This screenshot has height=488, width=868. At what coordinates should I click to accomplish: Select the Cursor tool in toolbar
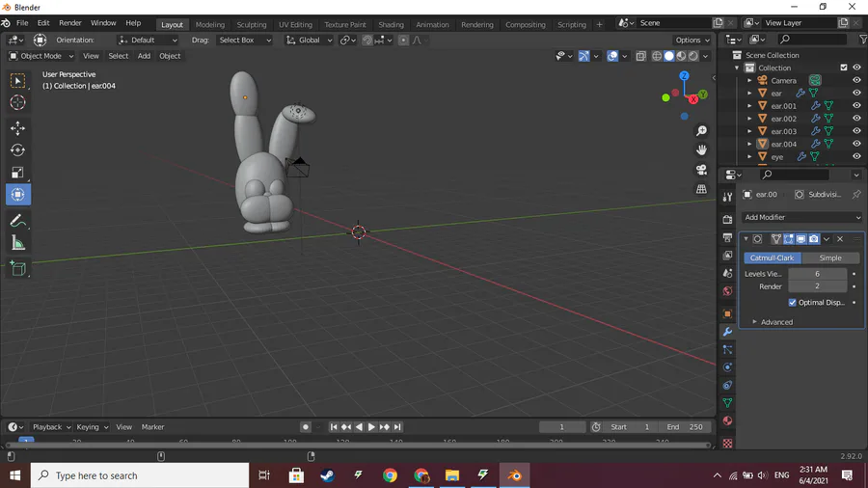17,102
